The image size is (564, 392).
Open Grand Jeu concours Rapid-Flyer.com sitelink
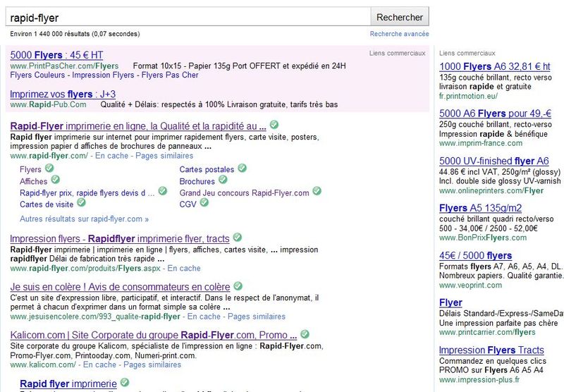(244, 193)
